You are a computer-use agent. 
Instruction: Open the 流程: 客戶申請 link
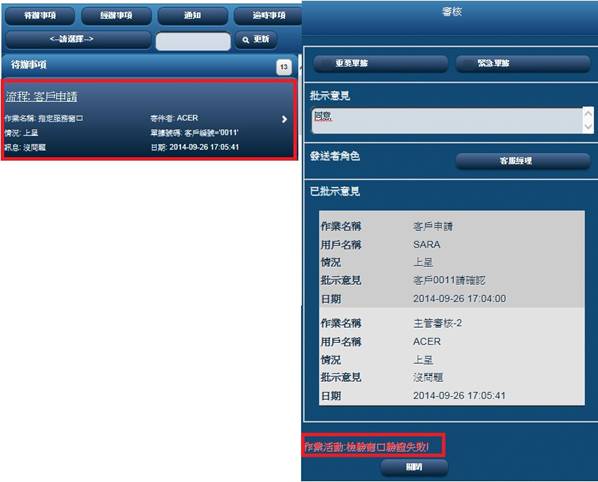coord(41,97)
